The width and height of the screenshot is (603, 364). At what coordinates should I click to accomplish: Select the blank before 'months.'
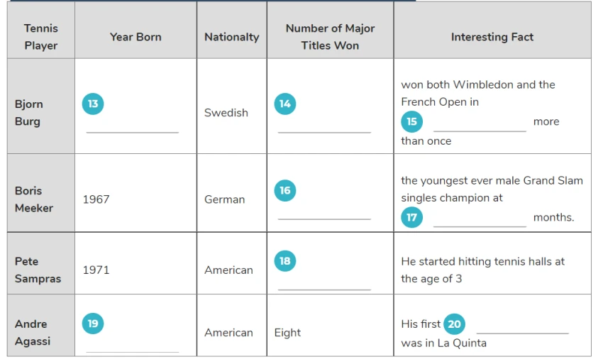[480, 221]
